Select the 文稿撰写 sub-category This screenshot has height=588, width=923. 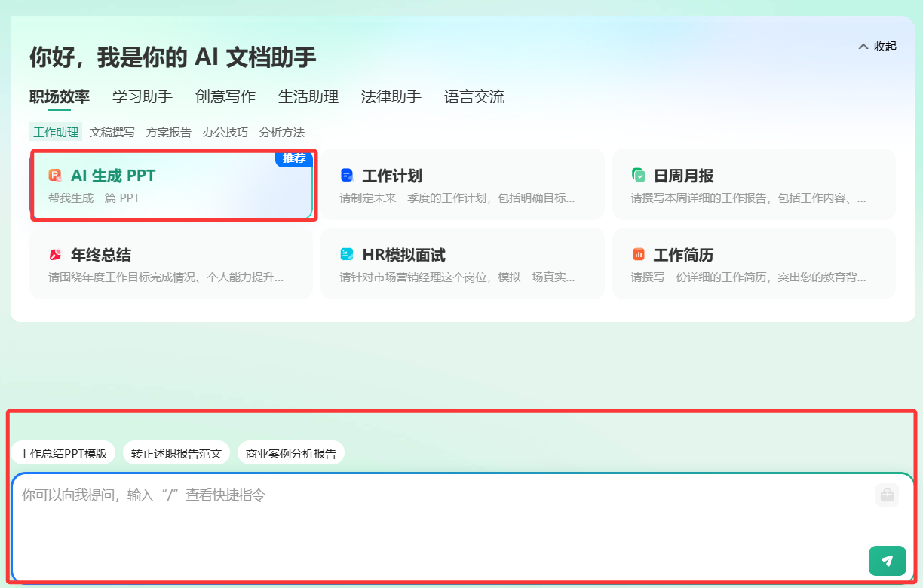click(x=112, y=133)
